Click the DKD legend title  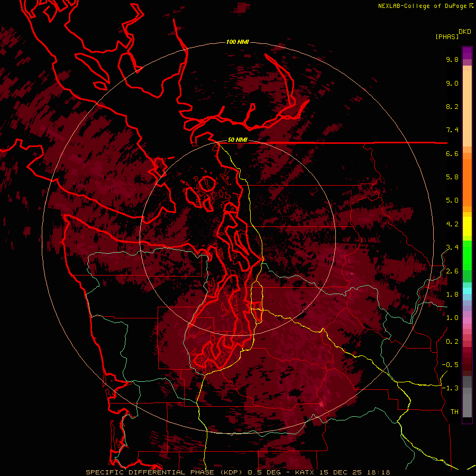465,32
